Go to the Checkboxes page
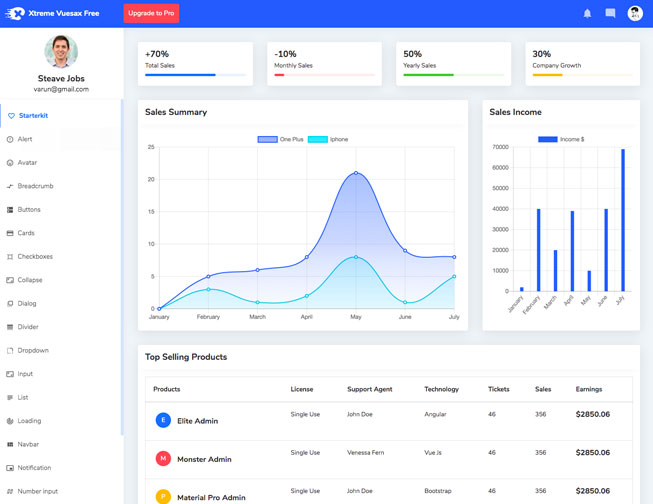 tap(35, 257)
